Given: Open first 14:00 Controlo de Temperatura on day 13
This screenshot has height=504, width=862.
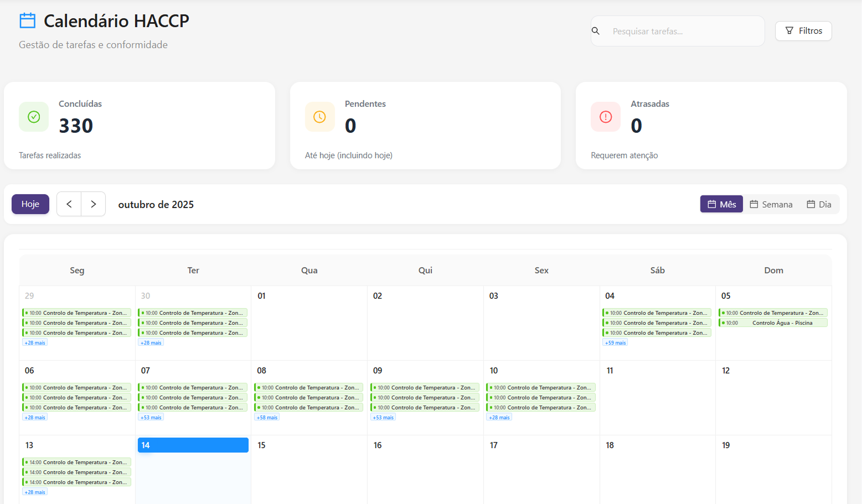Looking at the screenshot, I should [x=77, y=463].
